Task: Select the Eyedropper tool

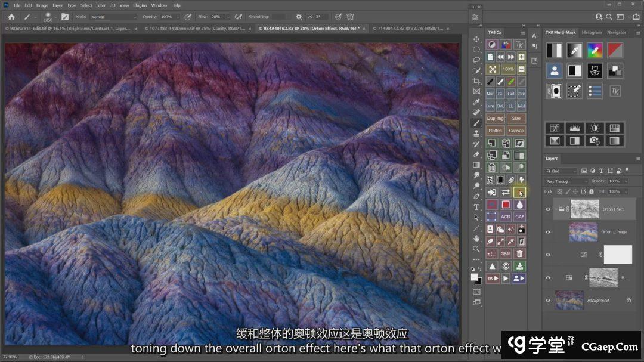Action: point(476,102)
